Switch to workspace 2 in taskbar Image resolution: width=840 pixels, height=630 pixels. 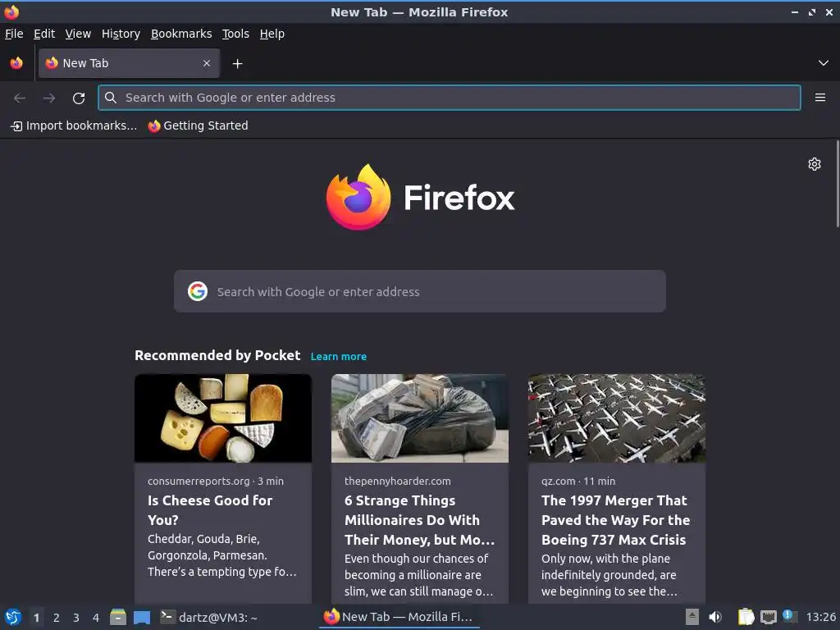tap(57, 618)
